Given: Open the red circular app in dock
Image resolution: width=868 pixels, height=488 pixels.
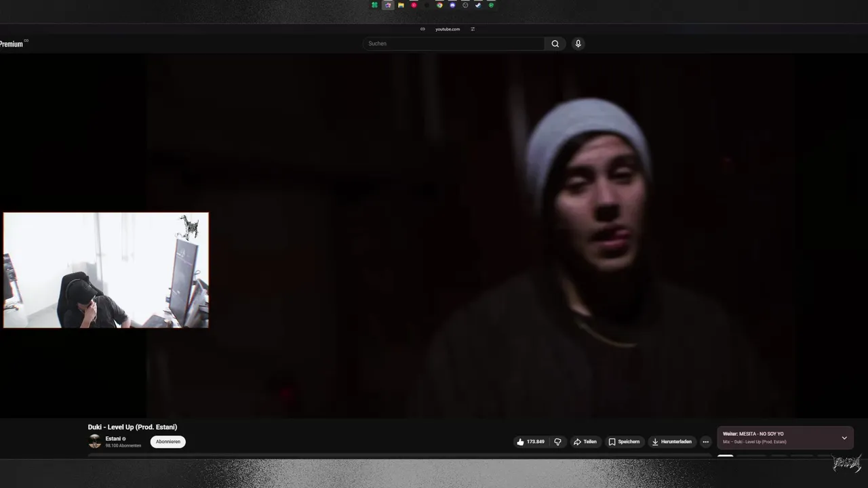Looking at the screenshot, I should coord(414,5).
